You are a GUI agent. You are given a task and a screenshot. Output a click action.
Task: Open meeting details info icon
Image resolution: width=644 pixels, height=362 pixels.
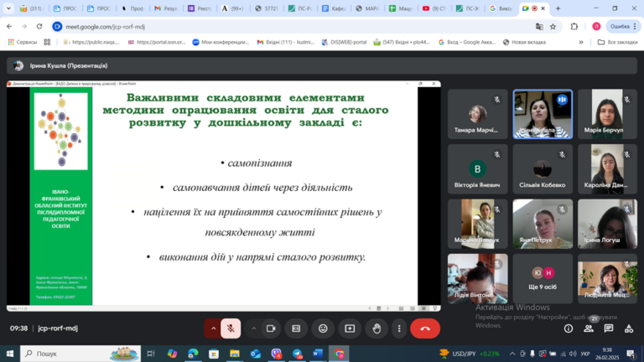tap(569, 328)
